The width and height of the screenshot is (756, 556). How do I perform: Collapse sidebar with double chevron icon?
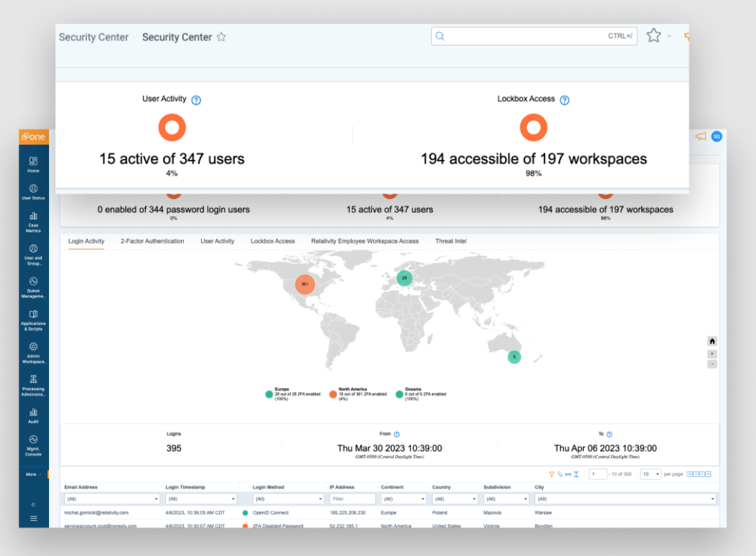click(33, 504)
